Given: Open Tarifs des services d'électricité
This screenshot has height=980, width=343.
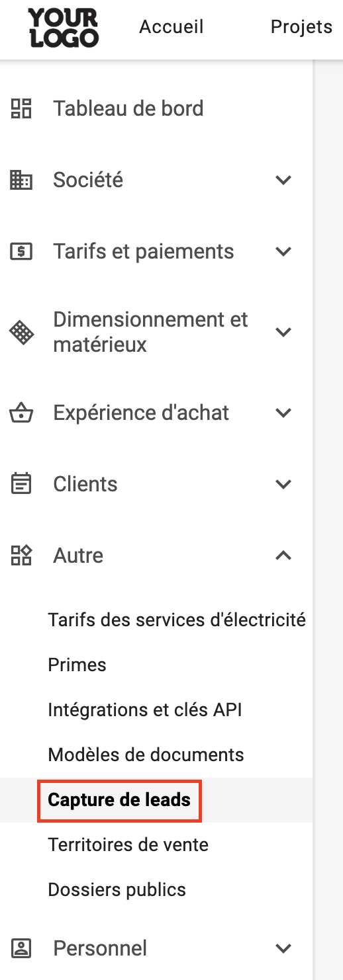Looking at the screenshot, I should pyautogui.click(x=177, y=620).
